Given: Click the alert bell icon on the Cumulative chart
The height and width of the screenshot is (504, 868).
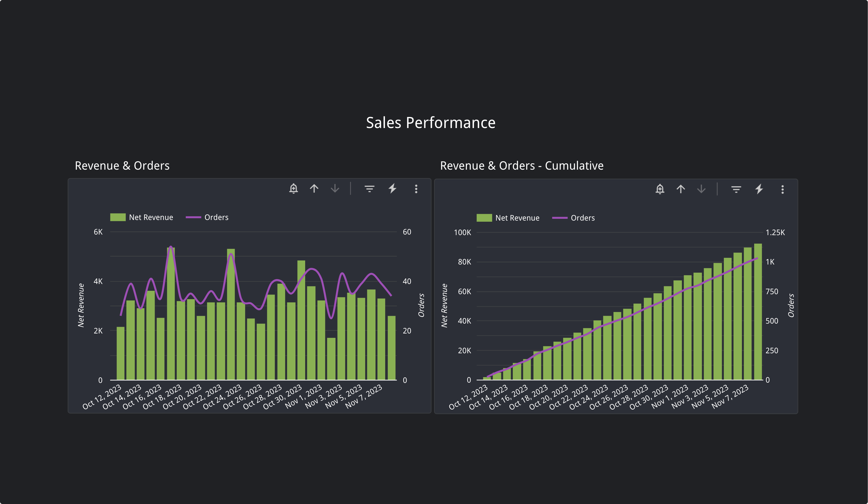Looking at the screenshot, I should pos(660,189).
